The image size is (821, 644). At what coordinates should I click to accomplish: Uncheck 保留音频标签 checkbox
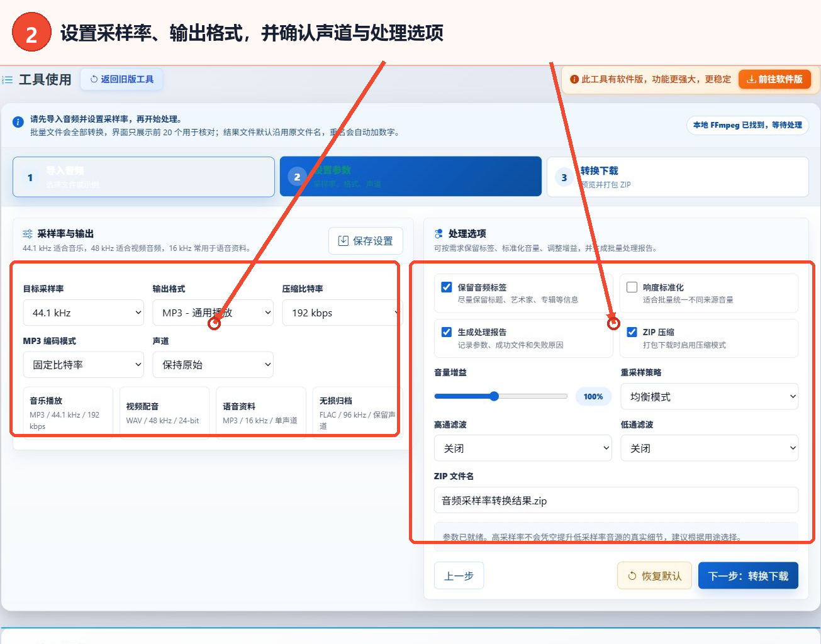click(x=447, y=287)
